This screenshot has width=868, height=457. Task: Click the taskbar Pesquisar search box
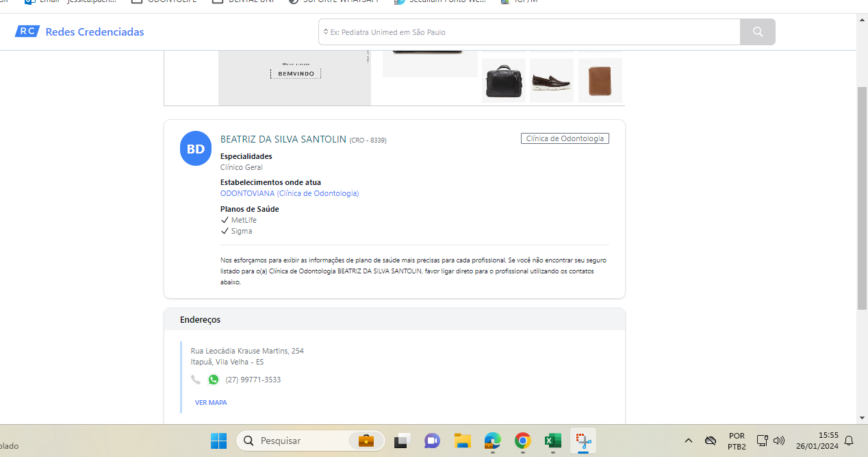(311, 441)
